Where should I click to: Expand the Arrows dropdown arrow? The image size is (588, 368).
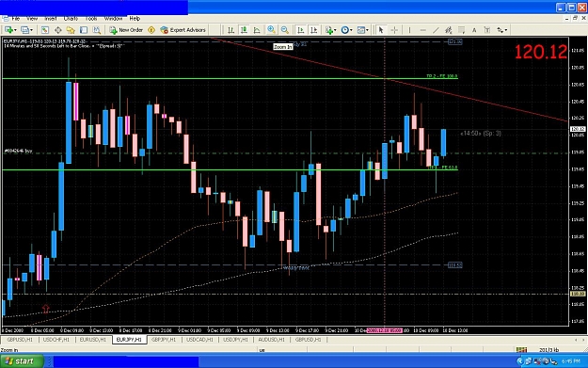click(506, 30)
